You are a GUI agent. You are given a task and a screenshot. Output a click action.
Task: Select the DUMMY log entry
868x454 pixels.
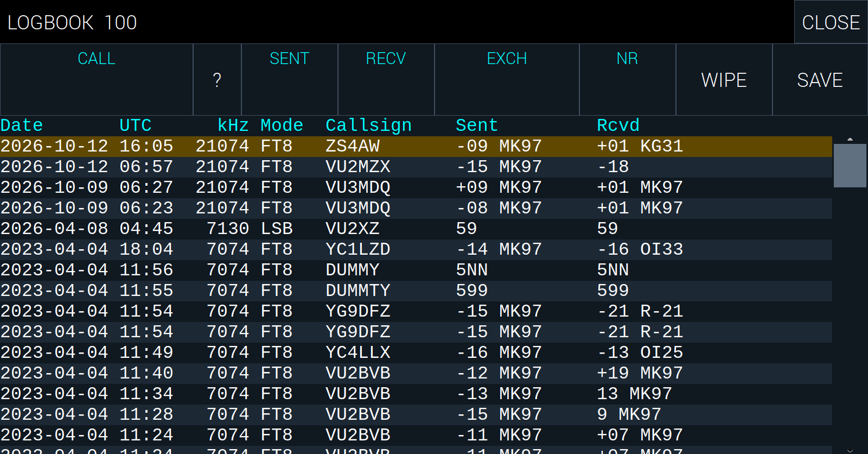coord(416,270)
